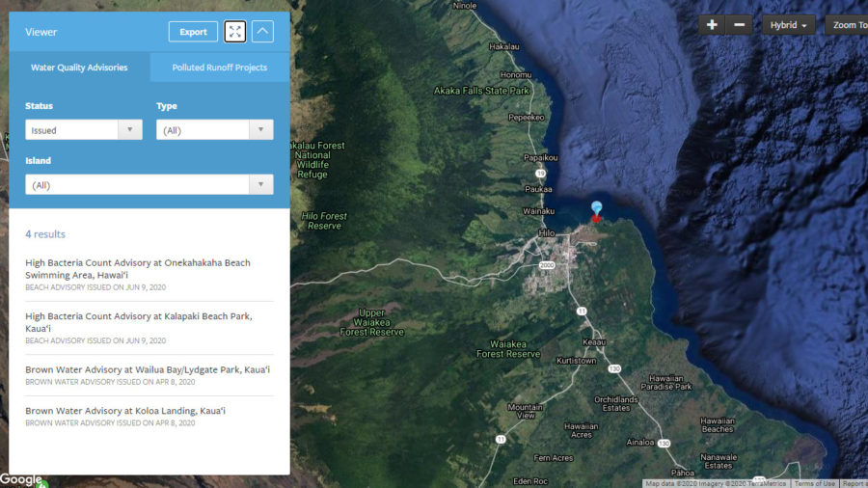Open the Status dropdown showing Issued

pos(84,130)
